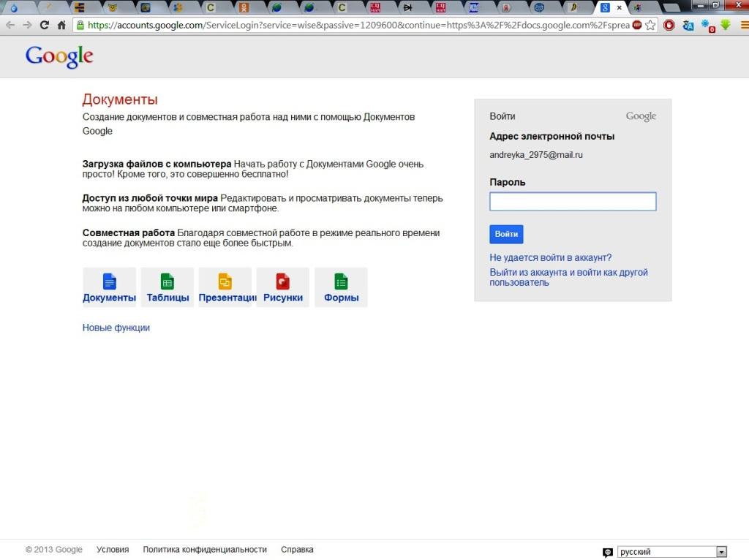This screenshot has width=749, height=560.
Task: Switch to the first browser tab
Action: 15,8
